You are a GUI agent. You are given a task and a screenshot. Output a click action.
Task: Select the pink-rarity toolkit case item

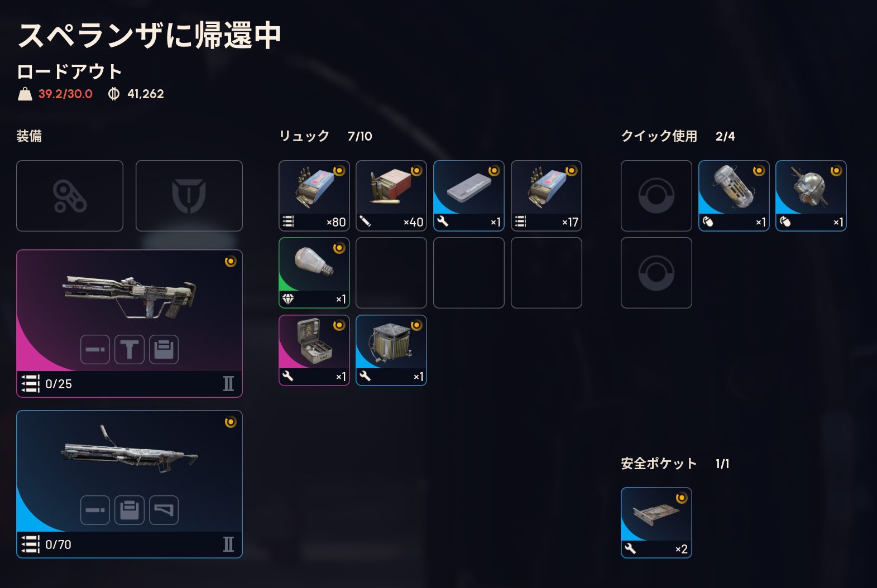(x=314, y=350)
